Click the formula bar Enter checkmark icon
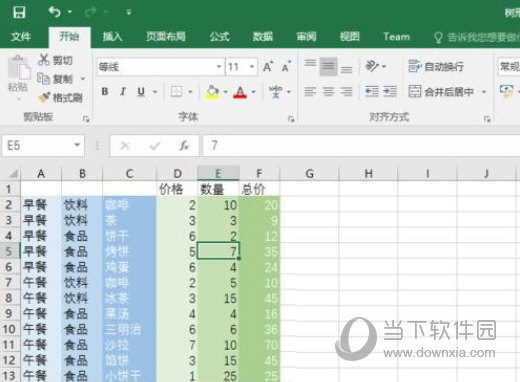The height and width of the screenshot is (382, 520). pyautogui.click(x=155, y=146)
